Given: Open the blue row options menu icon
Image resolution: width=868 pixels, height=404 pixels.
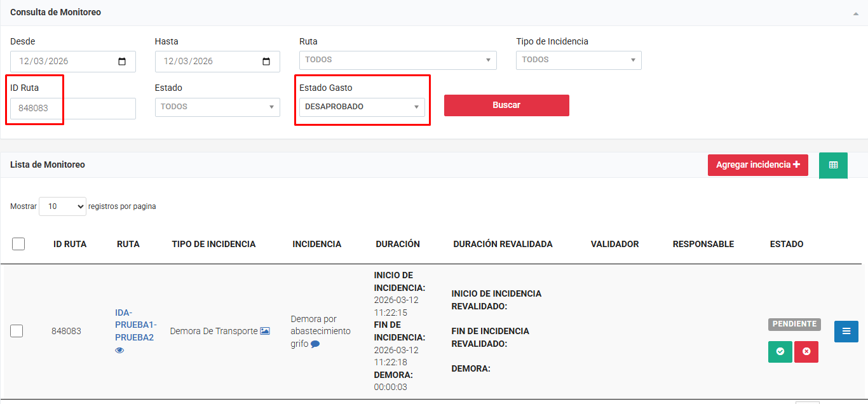Looking at the screenshot, I should coord(846,331).
